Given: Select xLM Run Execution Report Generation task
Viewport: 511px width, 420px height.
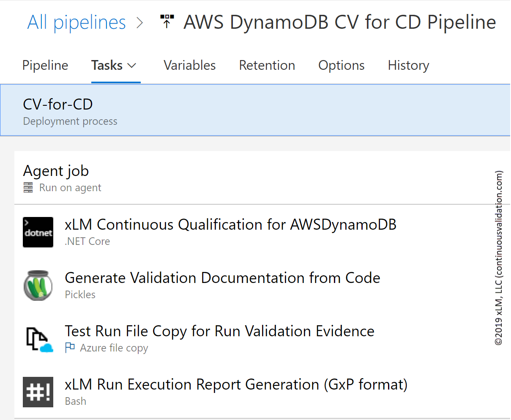Looking at the screenshot, I should (x=236, y=385).
